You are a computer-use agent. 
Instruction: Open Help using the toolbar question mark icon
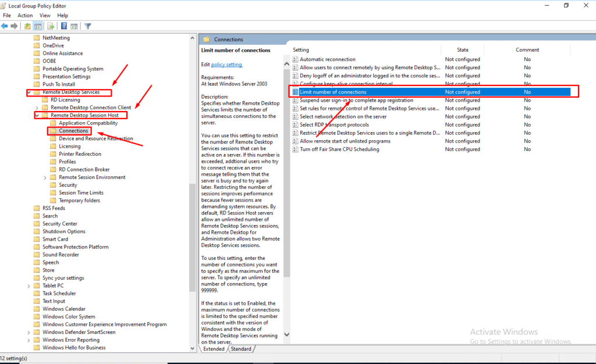(63, 26)
